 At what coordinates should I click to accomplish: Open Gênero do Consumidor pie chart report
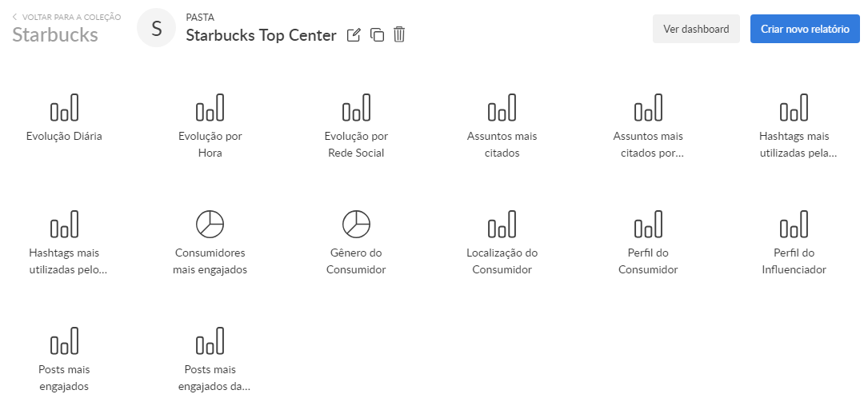tap(356, 225)
